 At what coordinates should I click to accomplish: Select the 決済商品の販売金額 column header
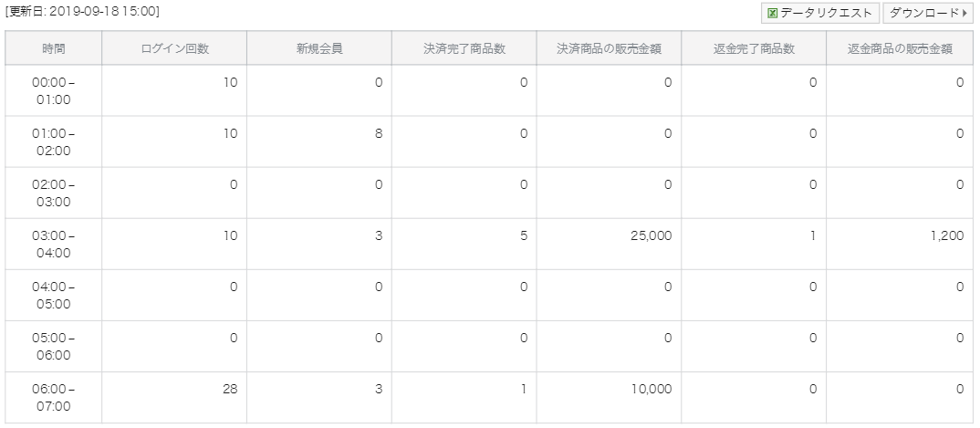coord(609,48)
